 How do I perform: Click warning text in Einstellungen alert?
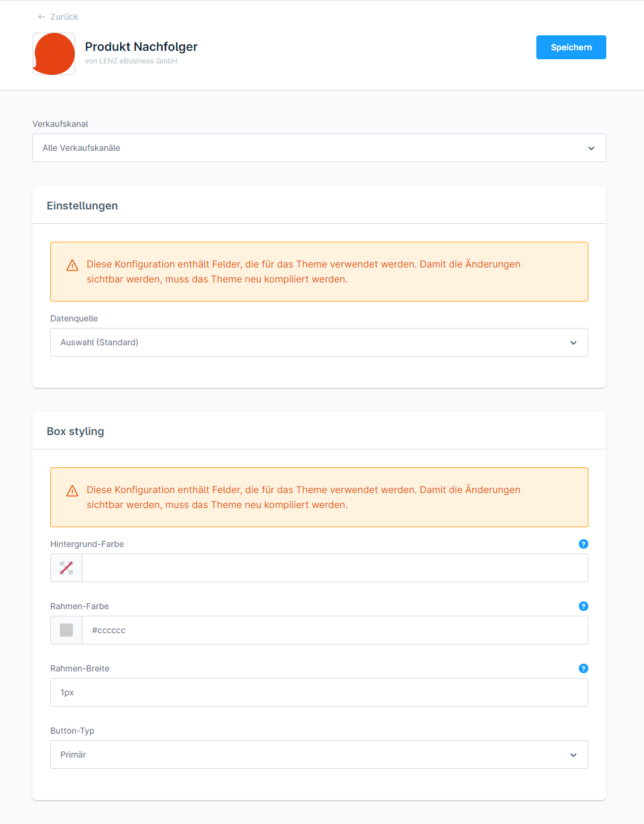click(x=304, y=272)
